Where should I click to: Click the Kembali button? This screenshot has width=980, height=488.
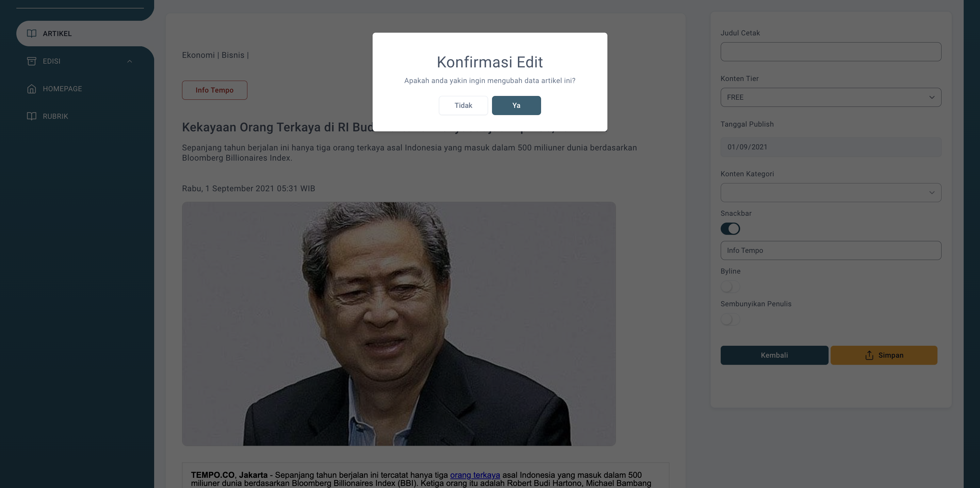[774, 355]
